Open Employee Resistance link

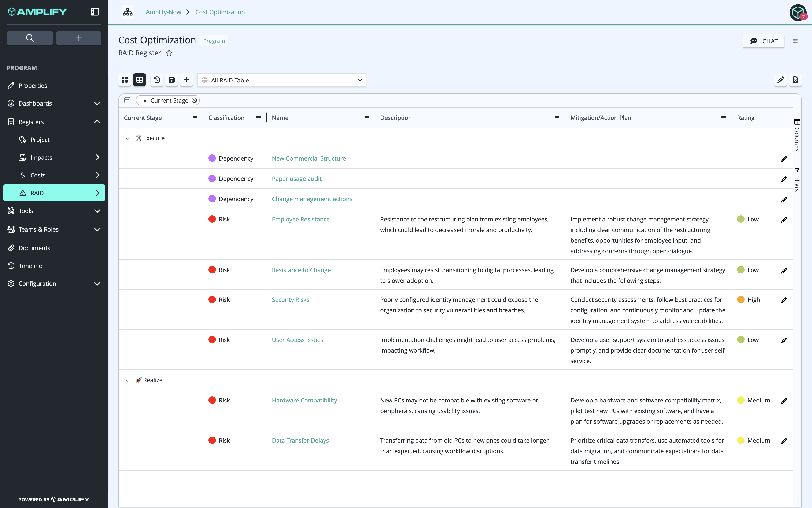300,219
